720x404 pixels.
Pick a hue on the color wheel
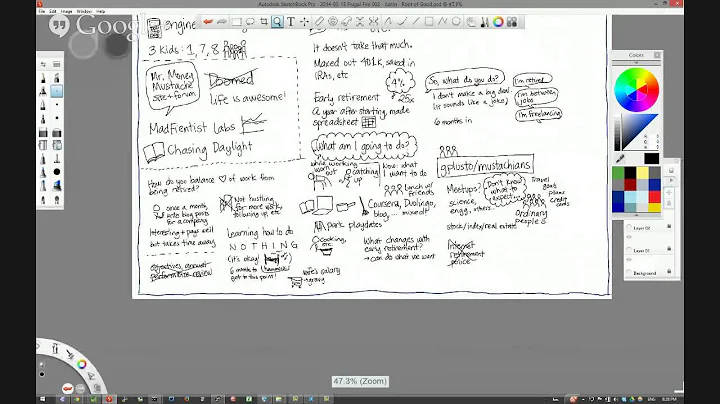click(x=636, y=90)
